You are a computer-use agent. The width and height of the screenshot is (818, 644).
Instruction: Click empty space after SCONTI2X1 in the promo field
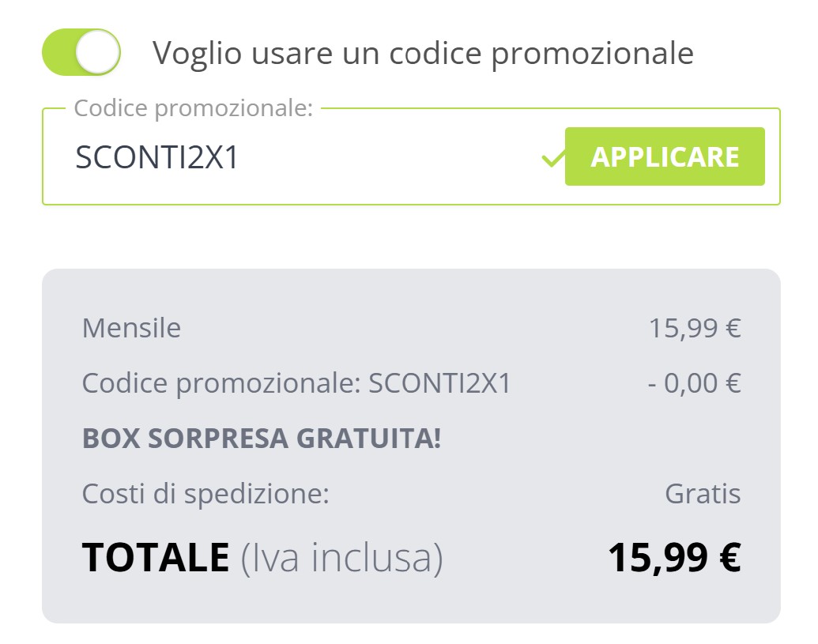387,157
